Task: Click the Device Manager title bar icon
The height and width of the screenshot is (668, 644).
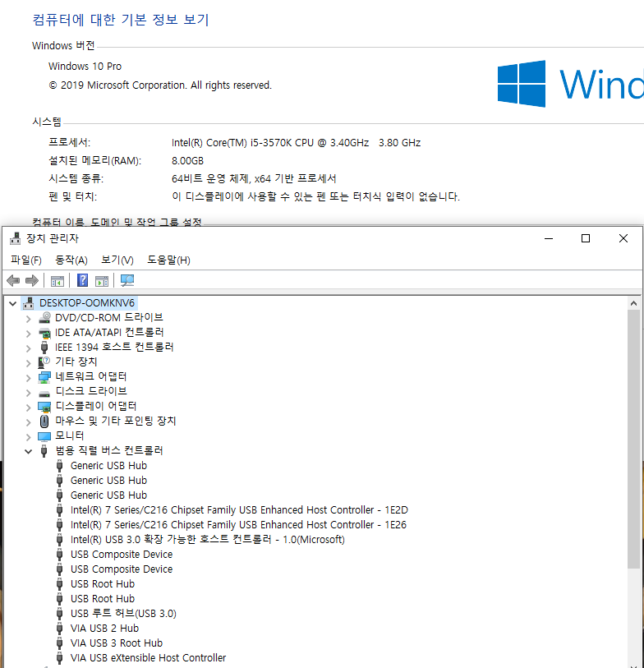Action: pos(16,238)
